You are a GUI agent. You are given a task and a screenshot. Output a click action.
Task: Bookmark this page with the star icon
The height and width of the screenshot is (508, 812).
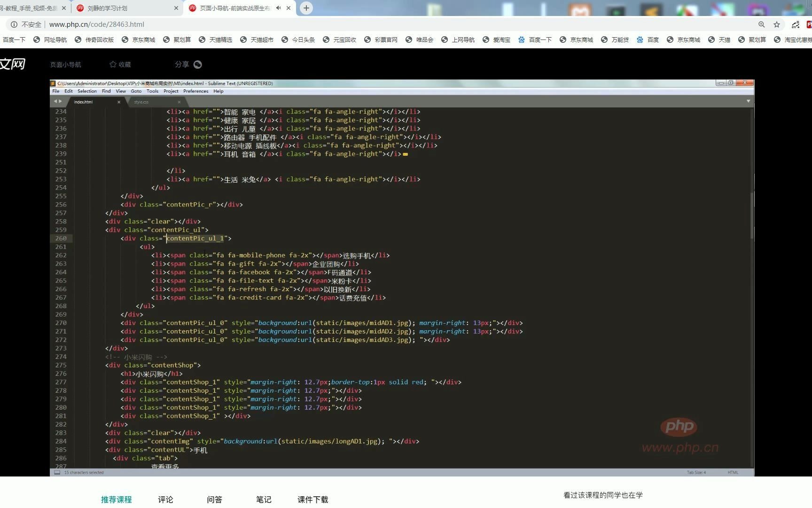(x=777, y=24)
